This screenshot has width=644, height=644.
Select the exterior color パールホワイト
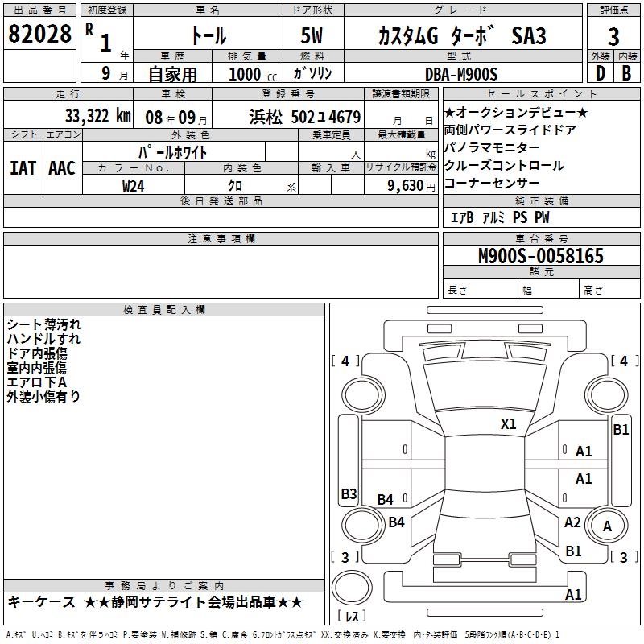click(x=172, y=152)
